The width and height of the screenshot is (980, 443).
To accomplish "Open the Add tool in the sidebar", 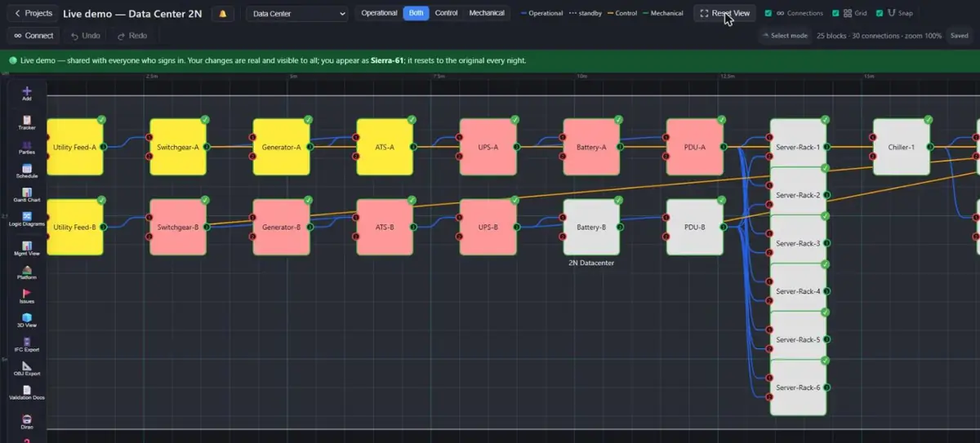I will 27,93.
